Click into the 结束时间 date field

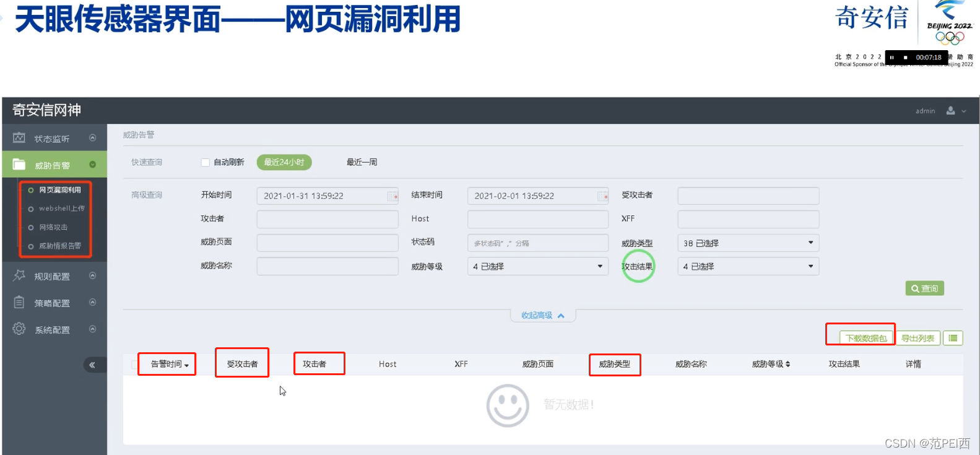click(537, 196)
